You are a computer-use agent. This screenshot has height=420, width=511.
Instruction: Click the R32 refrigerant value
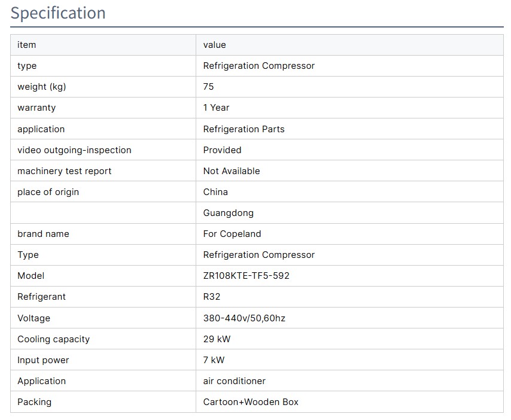coord(212,297)
